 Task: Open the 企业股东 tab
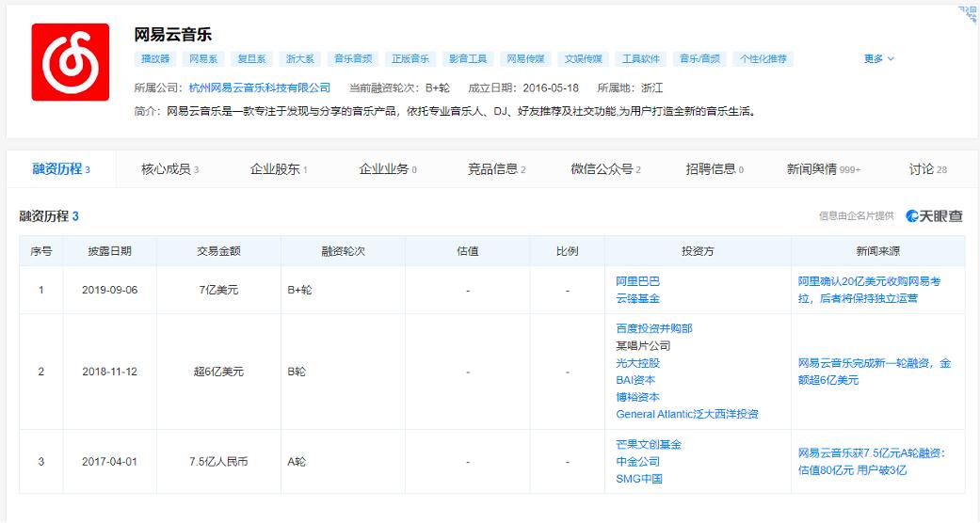tap(279, 169)
